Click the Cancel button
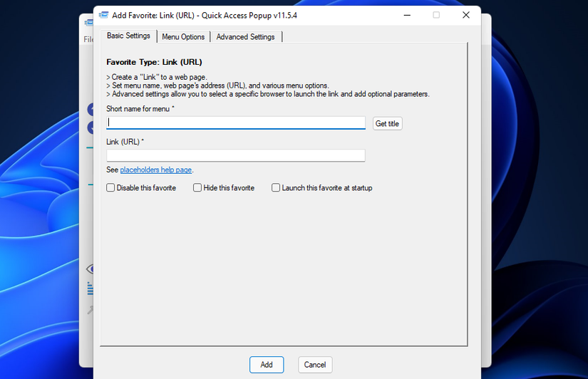This screenshot has width=588, height=379. coord(315,364)
